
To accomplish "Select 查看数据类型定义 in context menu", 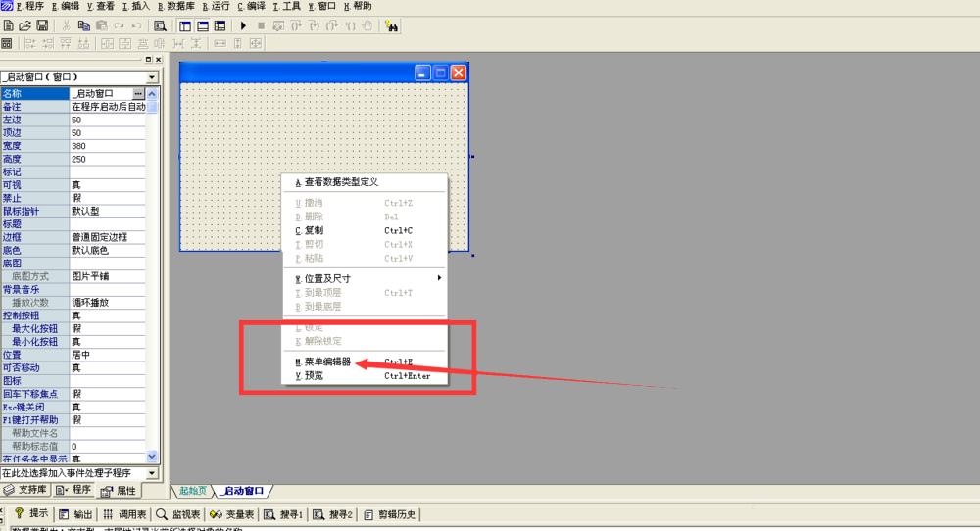I will 365,182.
